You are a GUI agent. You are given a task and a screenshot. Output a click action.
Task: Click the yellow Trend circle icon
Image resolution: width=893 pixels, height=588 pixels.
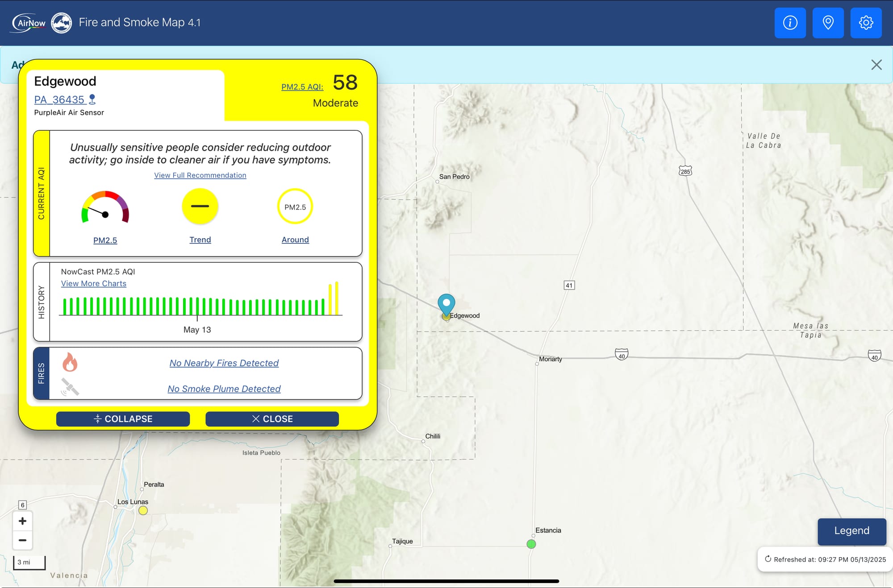click(x=200, y=206)
